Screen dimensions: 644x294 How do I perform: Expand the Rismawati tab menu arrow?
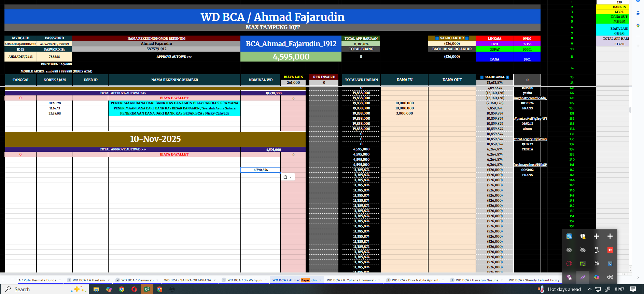point(157,280)
